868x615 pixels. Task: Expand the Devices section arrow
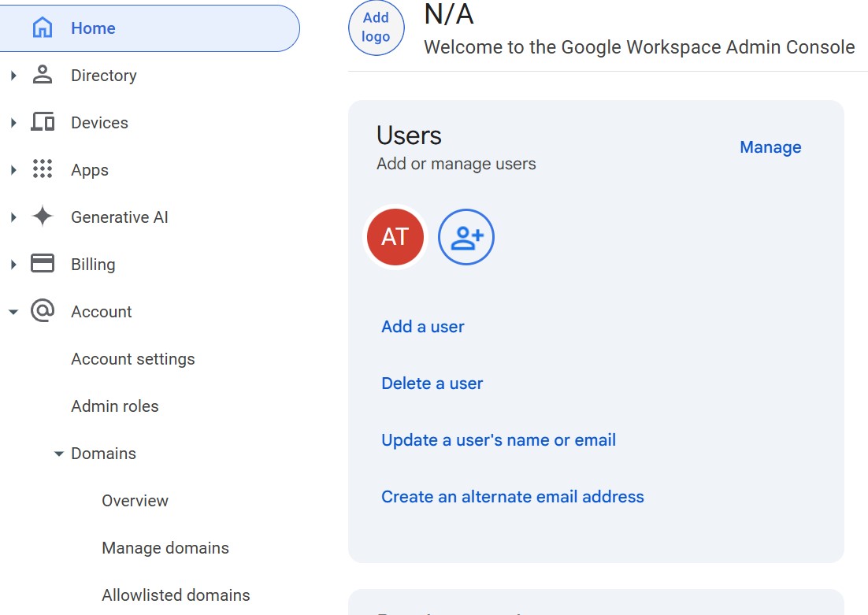[x=13, y=123]
